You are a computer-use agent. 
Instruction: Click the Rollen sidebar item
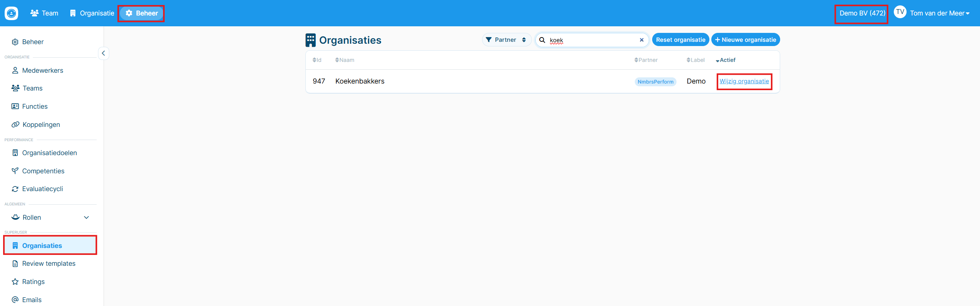coord(32,217)
